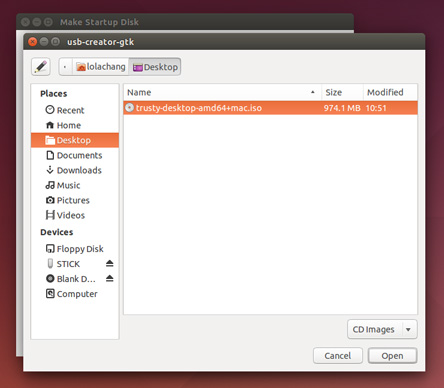Click the 974.1 MB size cell
This screenshot has width=444, height=388.
(x=342, y=108)
